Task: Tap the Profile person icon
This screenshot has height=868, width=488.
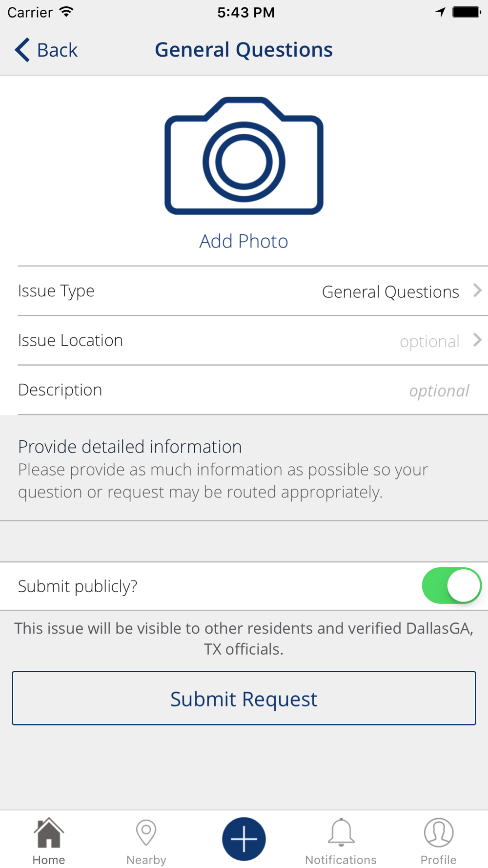Action: 438,832
